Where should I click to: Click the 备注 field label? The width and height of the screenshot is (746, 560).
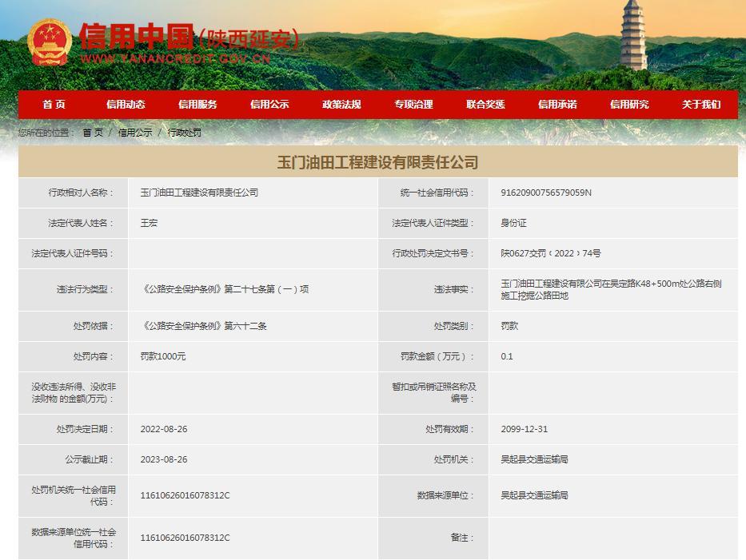click(463, 538)
